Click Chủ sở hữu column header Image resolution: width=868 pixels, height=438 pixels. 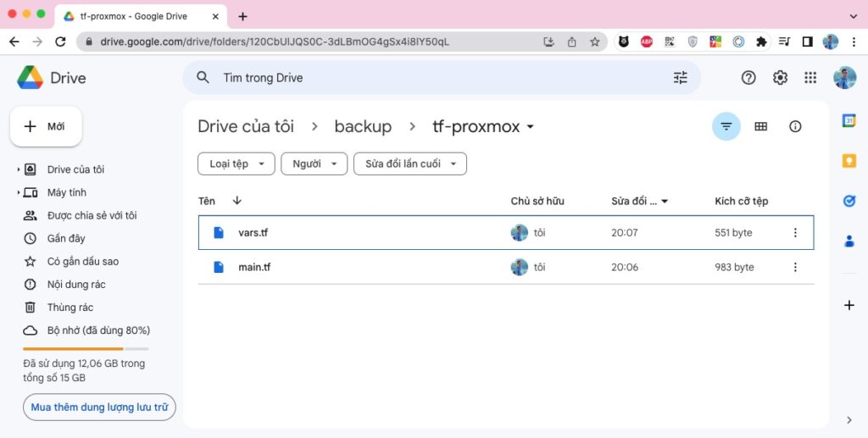click(537, 202)
